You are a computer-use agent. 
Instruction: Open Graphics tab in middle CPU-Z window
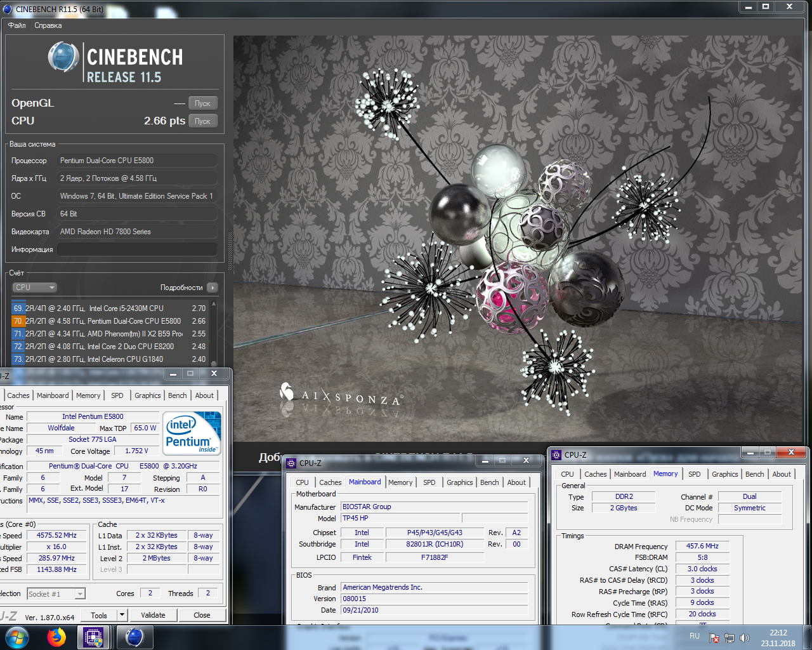click(460, 482)
